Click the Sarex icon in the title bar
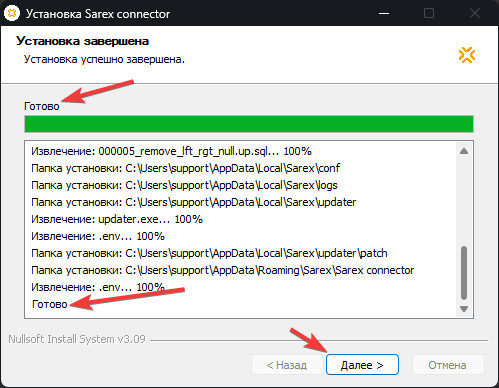 click(x=12, y=13)
